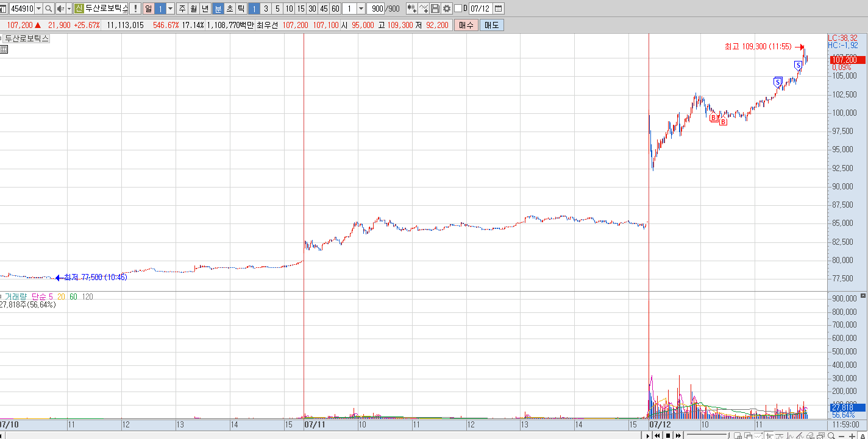
Task: Select the 초 second chart period
Action: pos(230,9)
